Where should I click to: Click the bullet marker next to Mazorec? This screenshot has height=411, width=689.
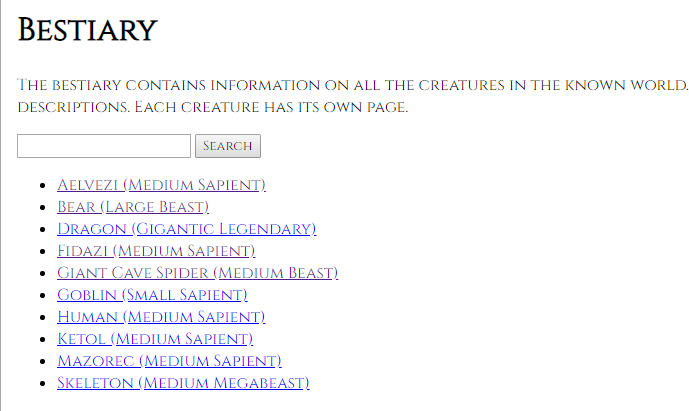point(43,361)
